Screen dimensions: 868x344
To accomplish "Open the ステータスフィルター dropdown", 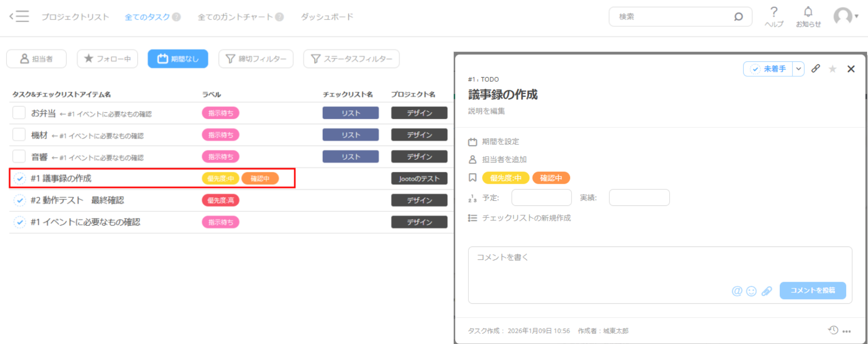I will pyautogui.click(x=351, y=59).
